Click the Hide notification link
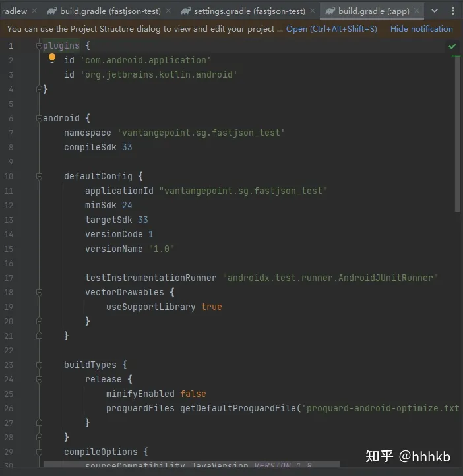The height and width of the screenshot is (476, 463). (x=421, y=29)
